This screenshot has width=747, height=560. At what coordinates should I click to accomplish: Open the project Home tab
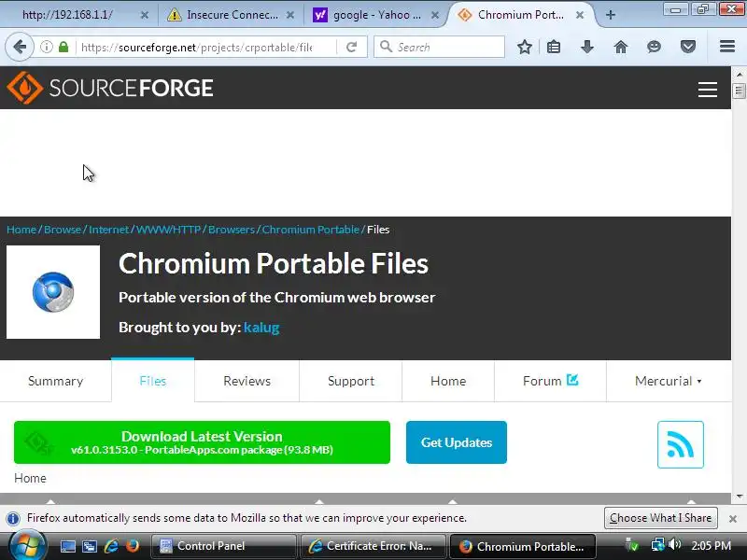(x=448, y=381)
